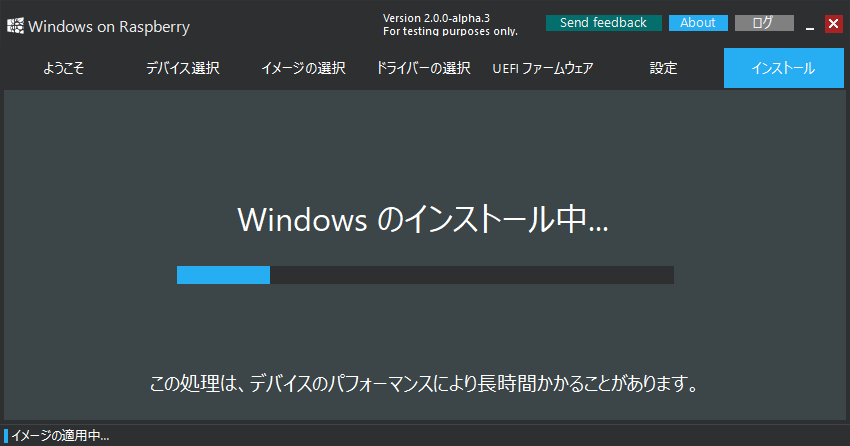Click the Version 2.0.0-alpha.3 text

click(x=436, y=18)
